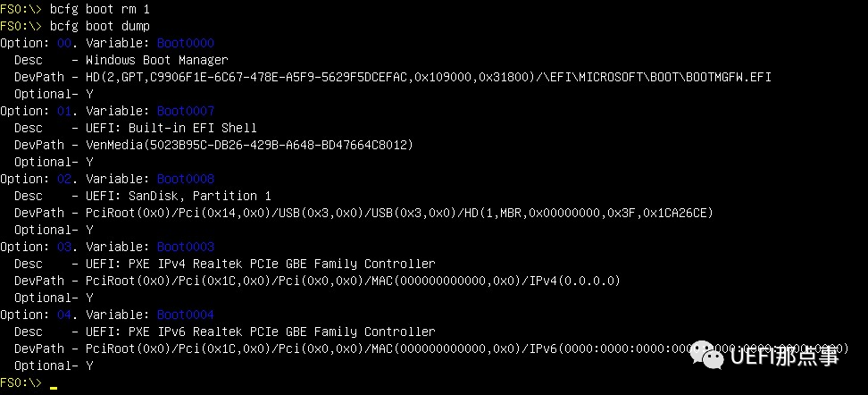This screenshot has height=395, width=868.
Task: Click the Boot0000 variable text
Action: click(185, 43)
